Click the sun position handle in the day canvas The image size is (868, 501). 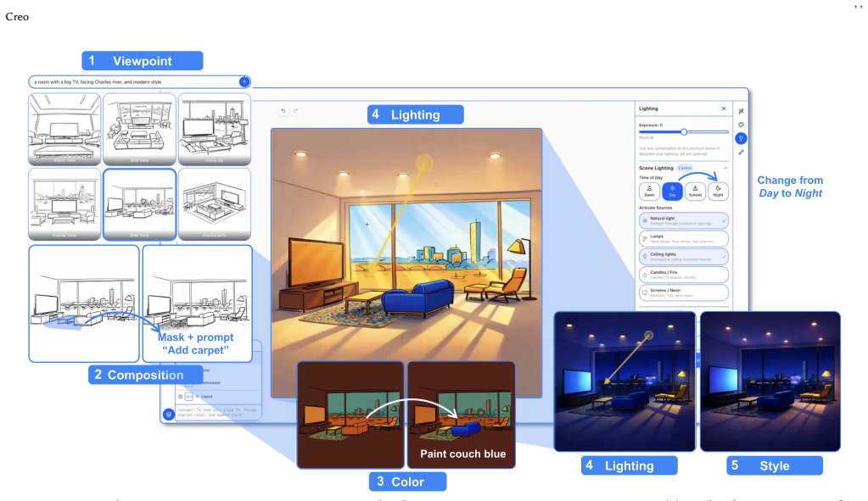click(424, 163)
